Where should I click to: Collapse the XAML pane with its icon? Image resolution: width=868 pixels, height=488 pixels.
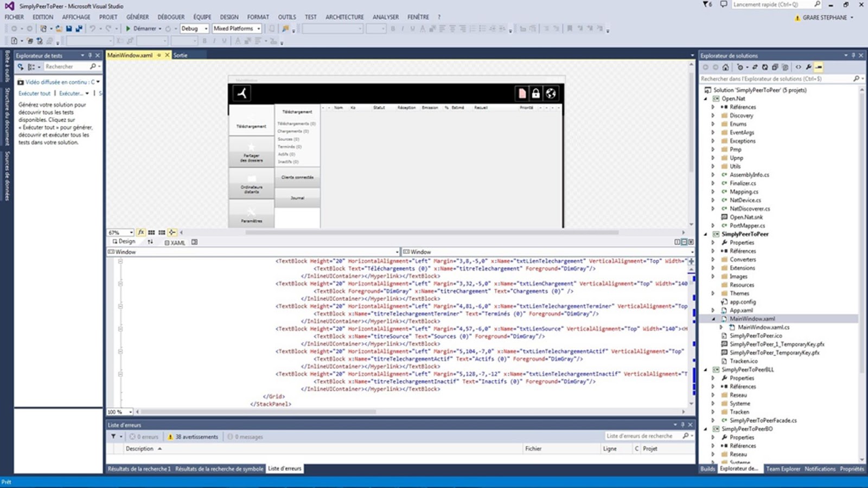(x=691, y=242)
